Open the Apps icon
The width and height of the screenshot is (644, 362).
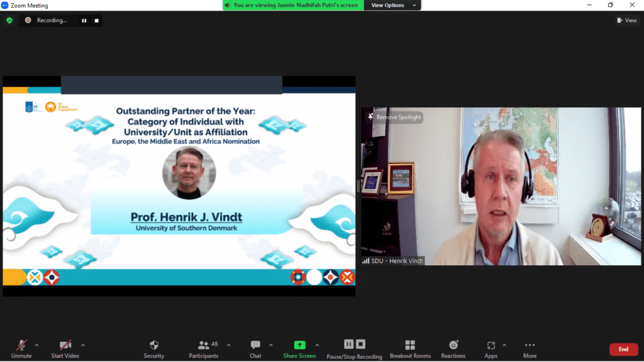pyautogui.click(x=491, y=345)
